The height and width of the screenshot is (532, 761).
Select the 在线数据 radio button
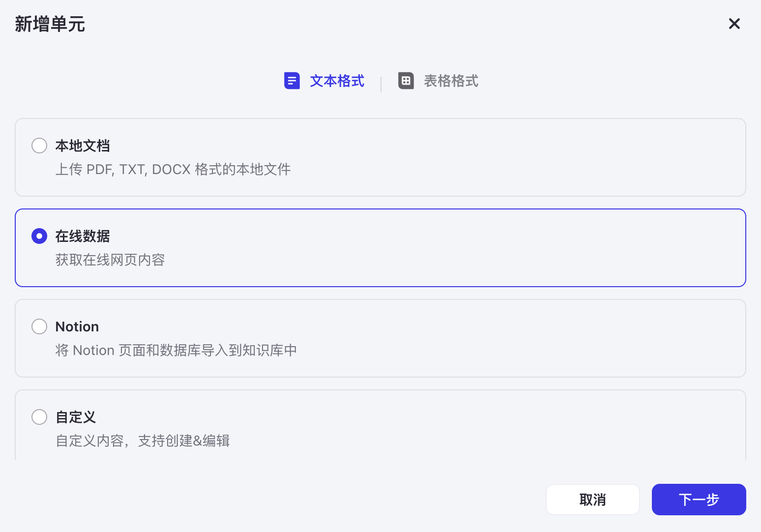click(39, 236)
